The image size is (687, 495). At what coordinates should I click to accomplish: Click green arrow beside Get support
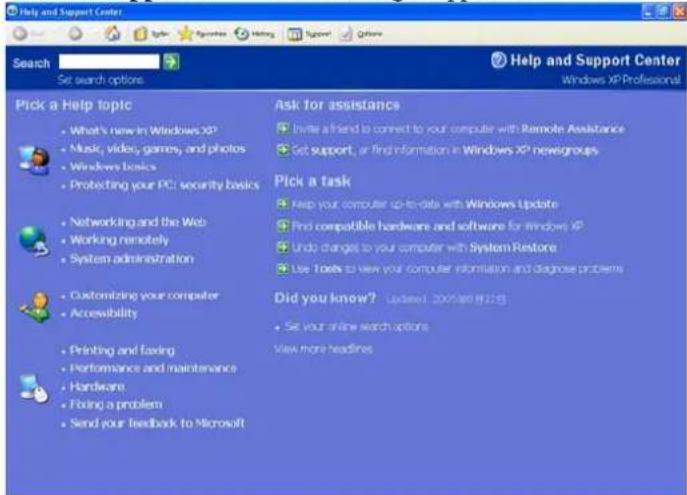pos(283,150)
